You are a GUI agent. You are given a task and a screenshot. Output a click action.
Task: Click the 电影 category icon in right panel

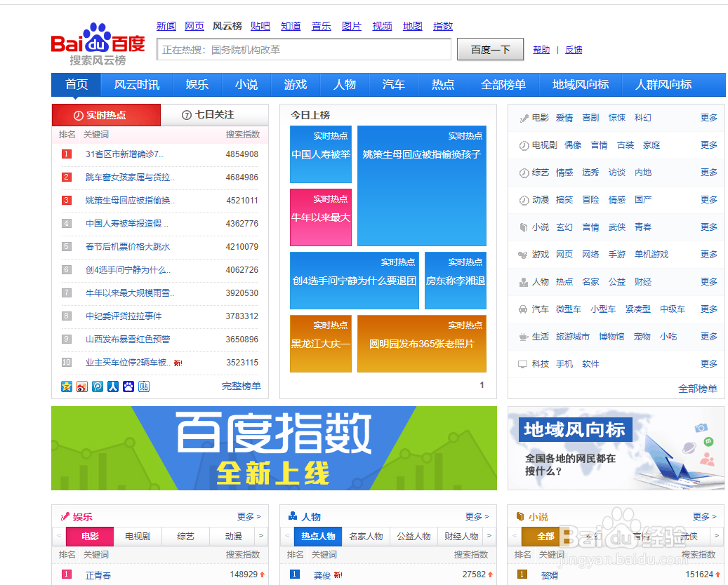point(524,119)
